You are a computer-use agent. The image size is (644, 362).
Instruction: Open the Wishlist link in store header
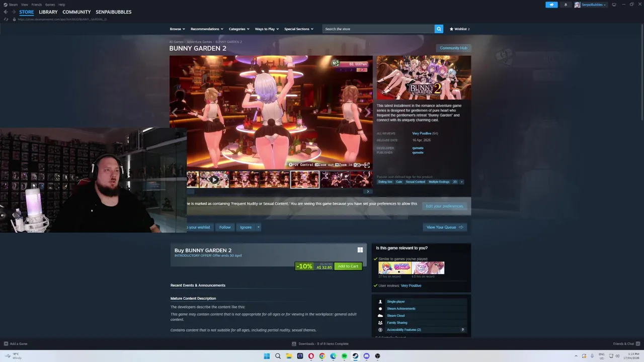[460, 29]
